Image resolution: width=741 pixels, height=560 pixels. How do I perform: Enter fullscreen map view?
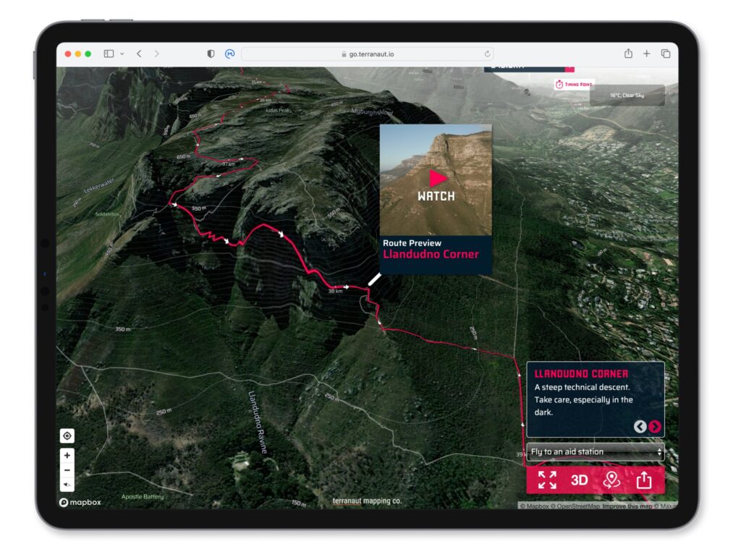point(547,480)
